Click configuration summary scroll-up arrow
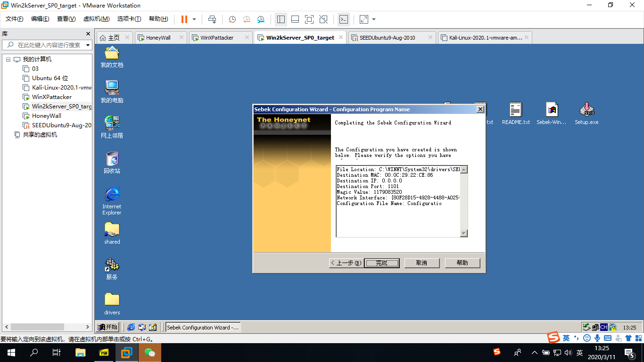The width and height of the screenshot is (644, 362). 464,169
